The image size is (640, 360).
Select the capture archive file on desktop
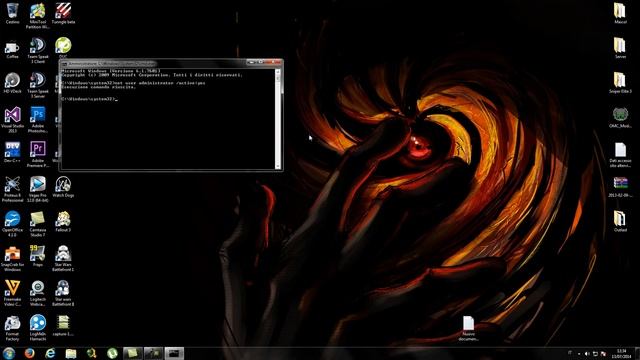coord(63,326)
